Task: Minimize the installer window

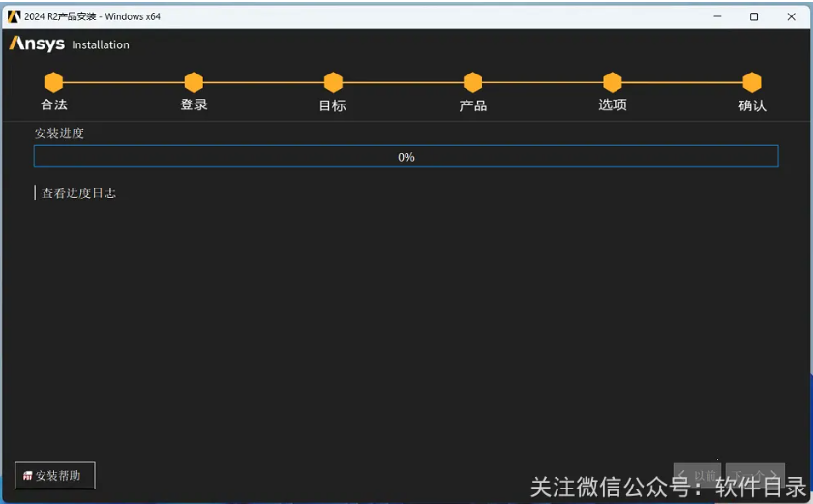Action: 717,16
